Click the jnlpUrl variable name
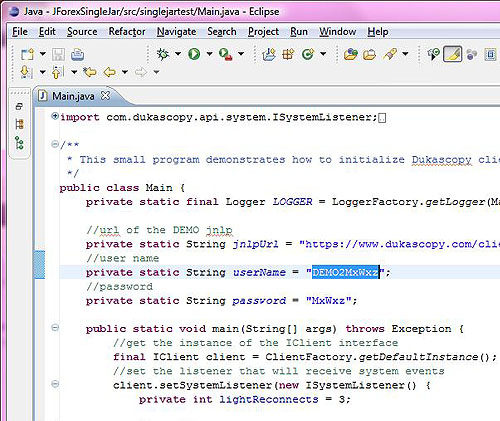Screen dimensions: 500x421 pyautogui.click(x=256, y=244)
